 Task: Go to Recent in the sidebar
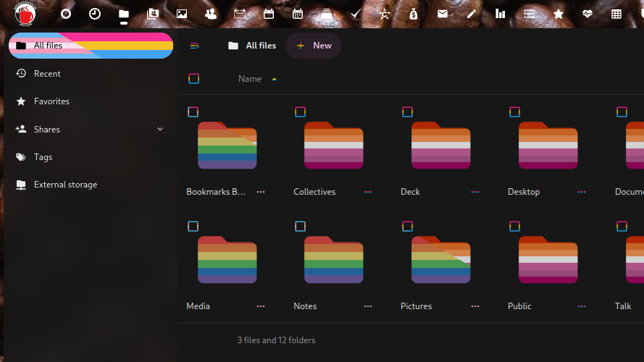click(91, 73)
